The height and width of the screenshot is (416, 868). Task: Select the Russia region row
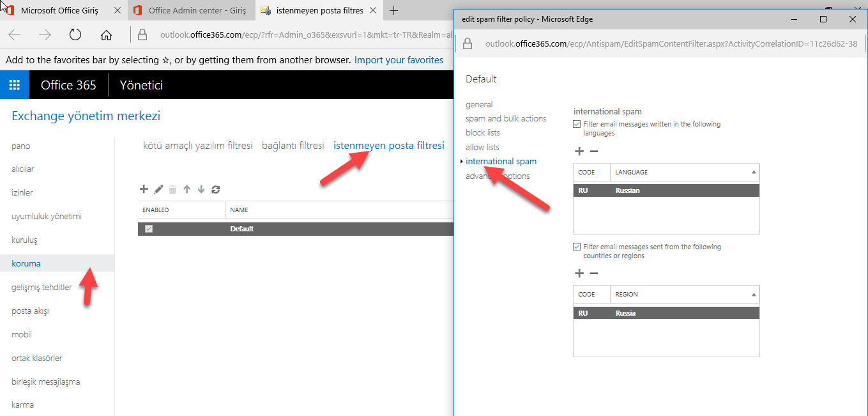tap(666, 313)
